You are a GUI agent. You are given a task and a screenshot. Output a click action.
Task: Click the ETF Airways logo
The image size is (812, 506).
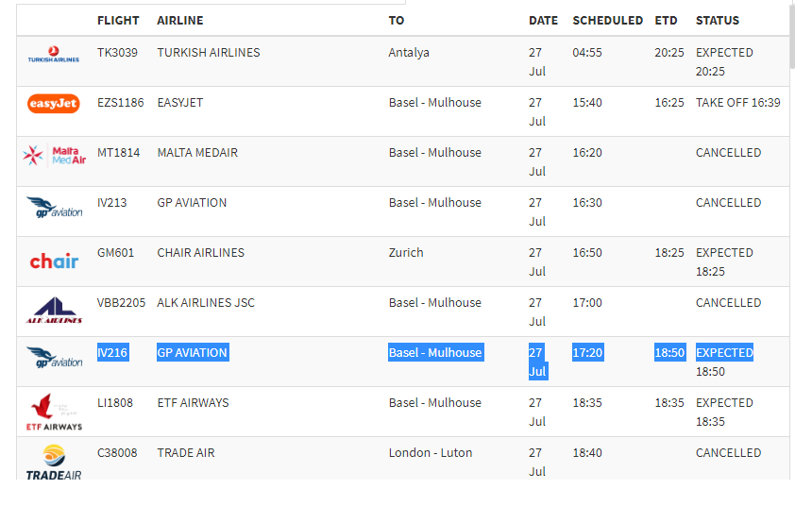54,413
